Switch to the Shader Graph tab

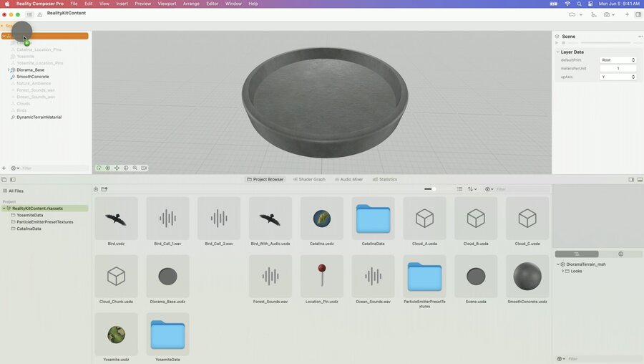pos(309,179)
